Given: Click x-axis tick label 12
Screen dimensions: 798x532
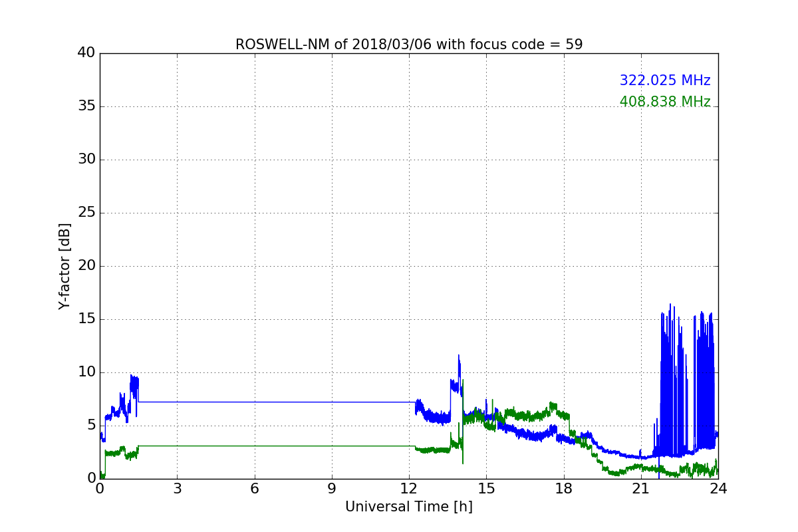Looking at the screenshot, I should click(409, 489).
